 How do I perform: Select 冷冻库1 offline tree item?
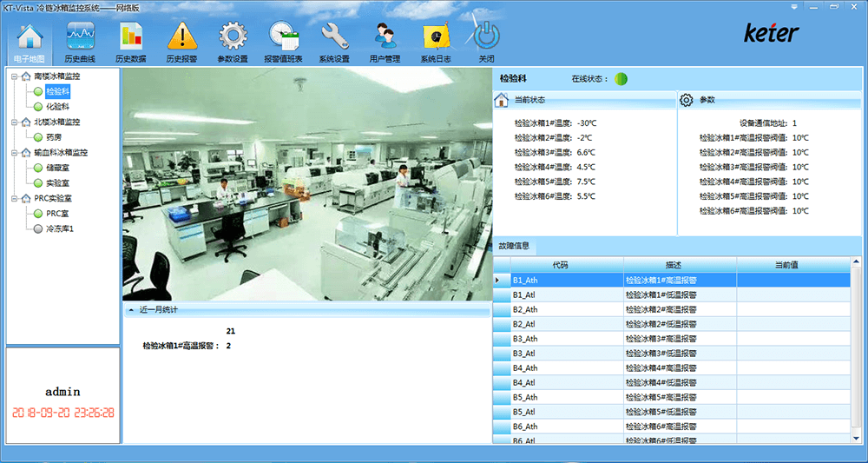pos(60,228)
